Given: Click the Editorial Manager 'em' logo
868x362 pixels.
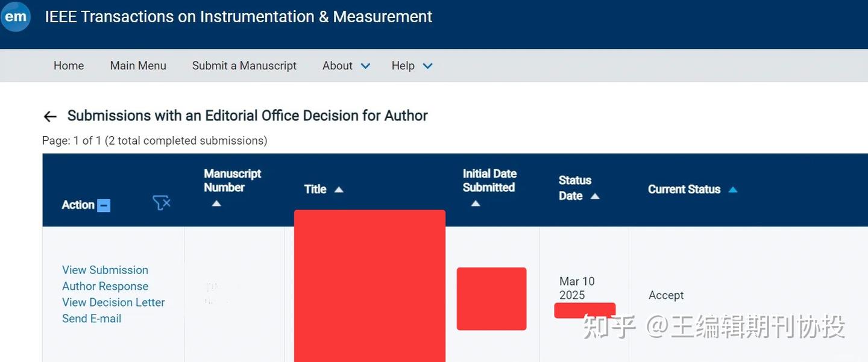Looking at the screenshot, I should 15,16.
